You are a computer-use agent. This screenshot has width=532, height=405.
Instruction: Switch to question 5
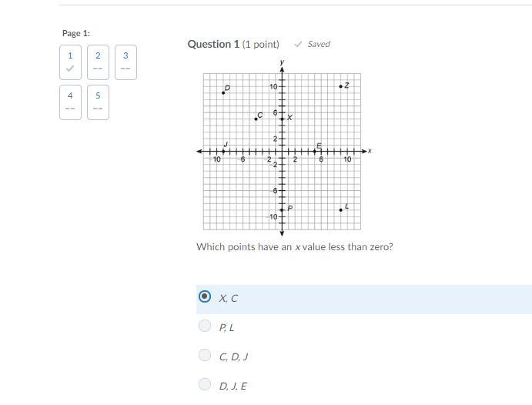[x=98, y=102]
